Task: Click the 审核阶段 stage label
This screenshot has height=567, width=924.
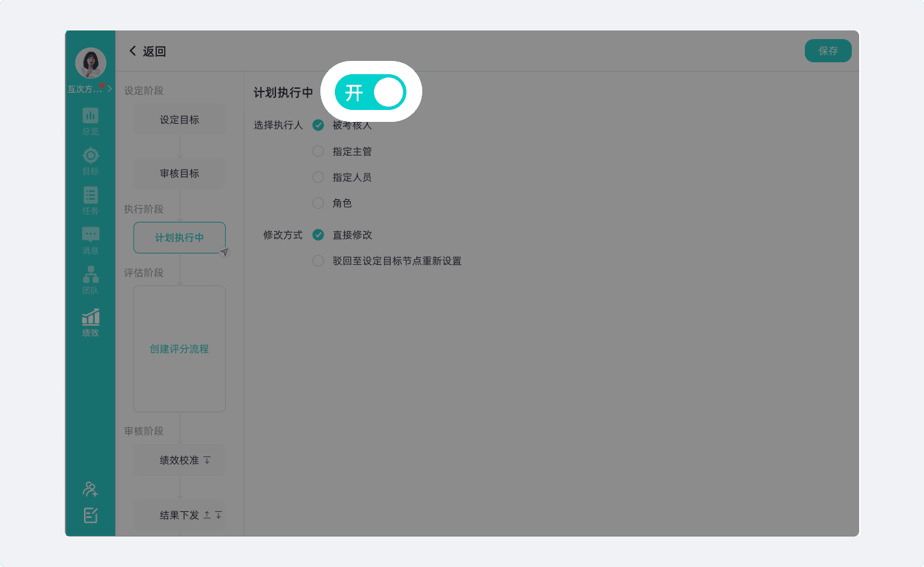Action: pyautogui.click(x=144, y=431)
